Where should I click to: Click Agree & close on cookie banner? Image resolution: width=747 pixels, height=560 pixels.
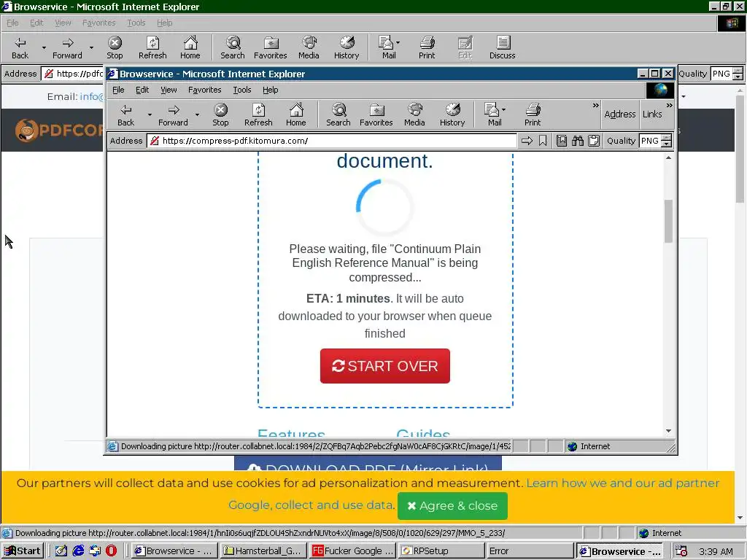click(452, 506)
